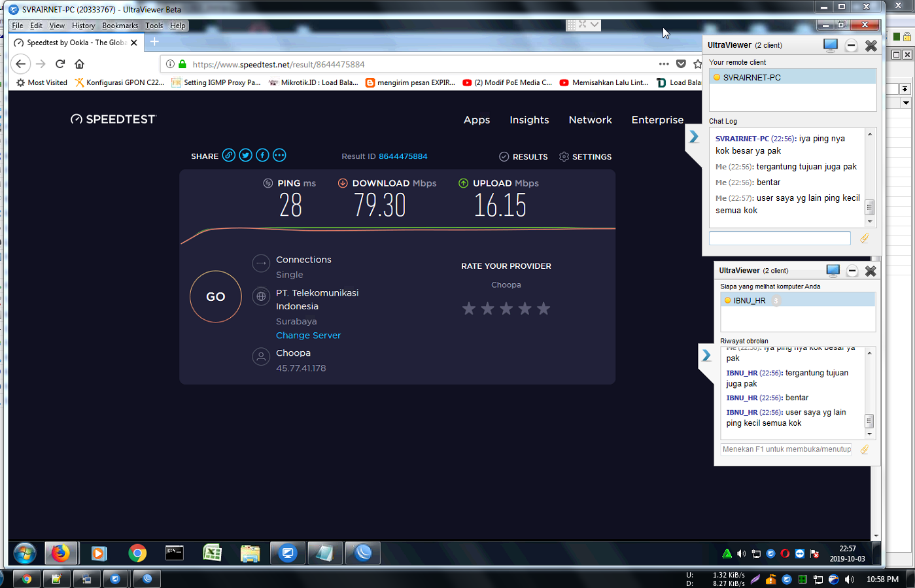
Task: Rate provider Choopa four stars
Action: click(x=525, y=309)
